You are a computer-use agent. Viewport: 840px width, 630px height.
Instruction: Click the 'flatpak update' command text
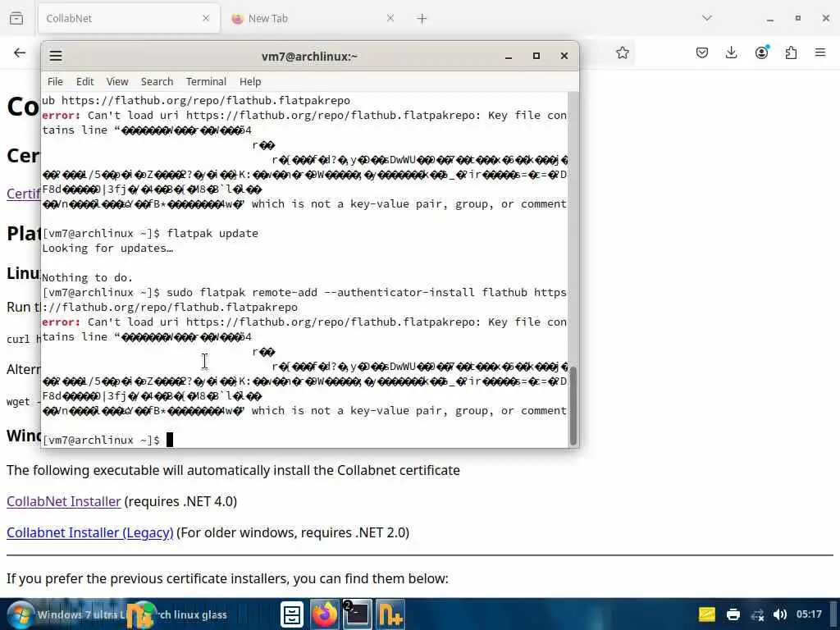point(212,234)
